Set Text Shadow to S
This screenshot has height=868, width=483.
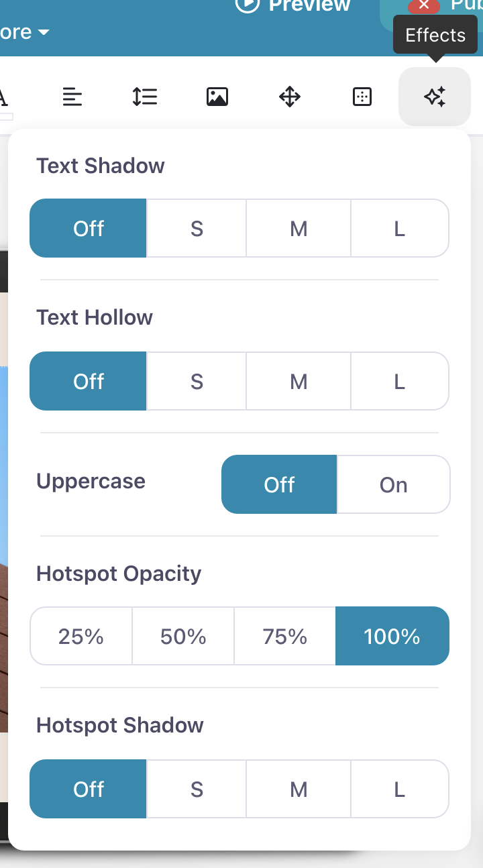tap(197, 229)
